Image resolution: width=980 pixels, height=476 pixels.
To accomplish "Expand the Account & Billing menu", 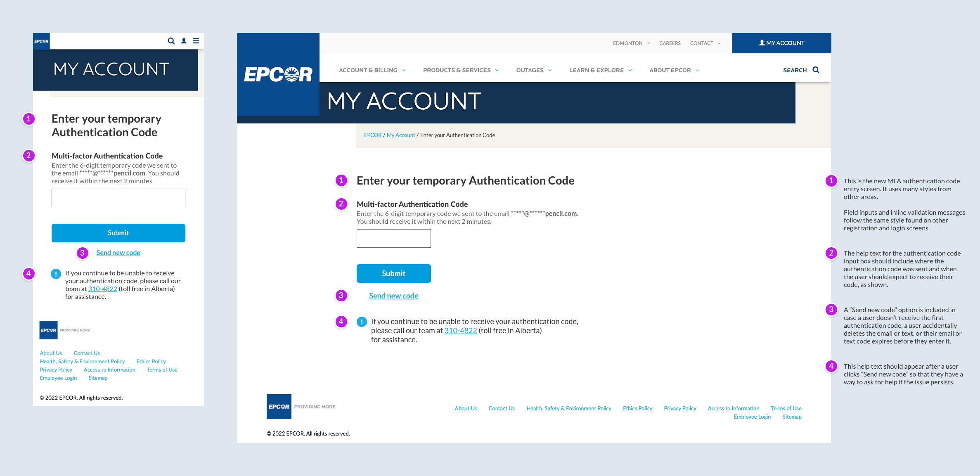I will (x=372, y=70).
